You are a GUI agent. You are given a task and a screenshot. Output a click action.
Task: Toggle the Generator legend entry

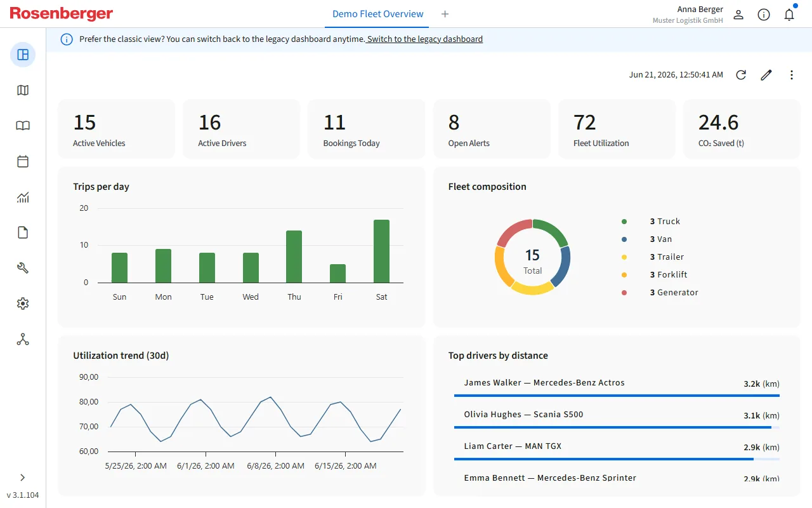point(660,293)
